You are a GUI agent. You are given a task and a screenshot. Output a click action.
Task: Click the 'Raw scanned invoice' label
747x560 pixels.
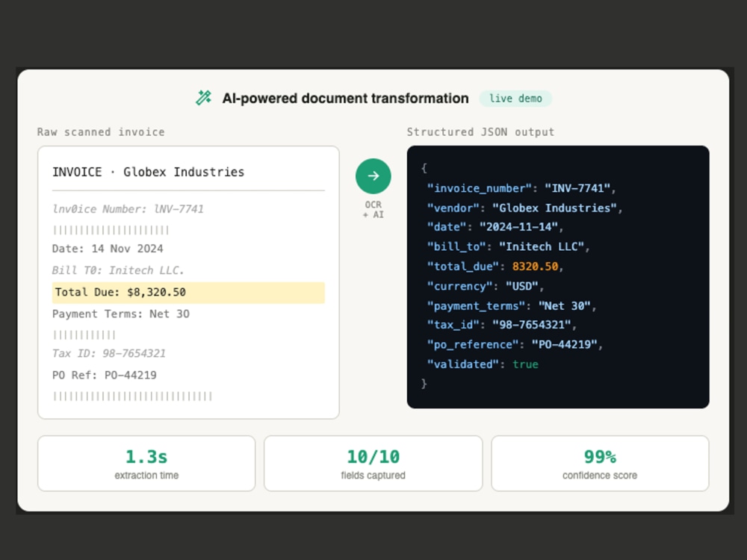101,132
